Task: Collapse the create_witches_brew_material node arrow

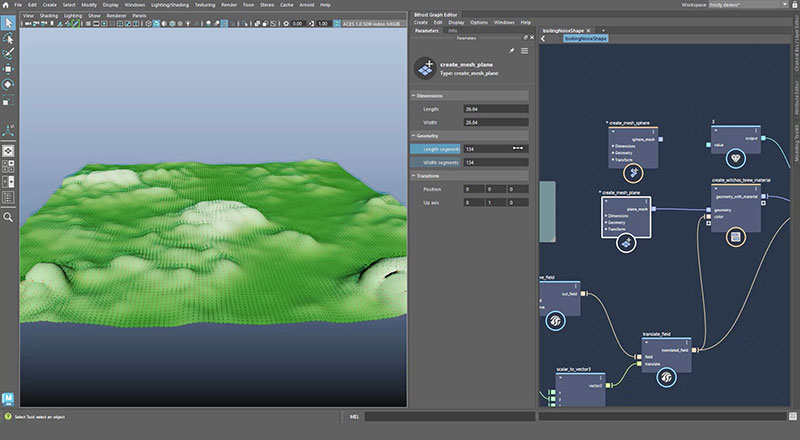Action: [x=716, y=188]
